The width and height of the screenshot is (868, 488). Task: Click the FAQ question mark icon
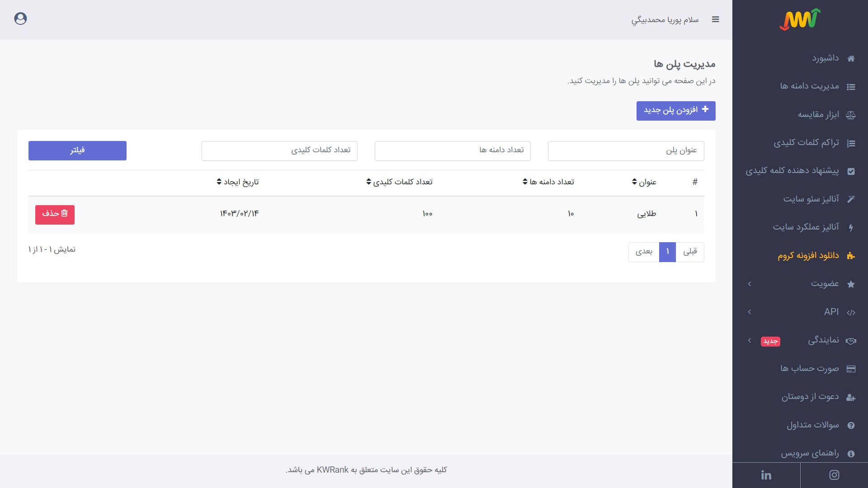[851, 425]
